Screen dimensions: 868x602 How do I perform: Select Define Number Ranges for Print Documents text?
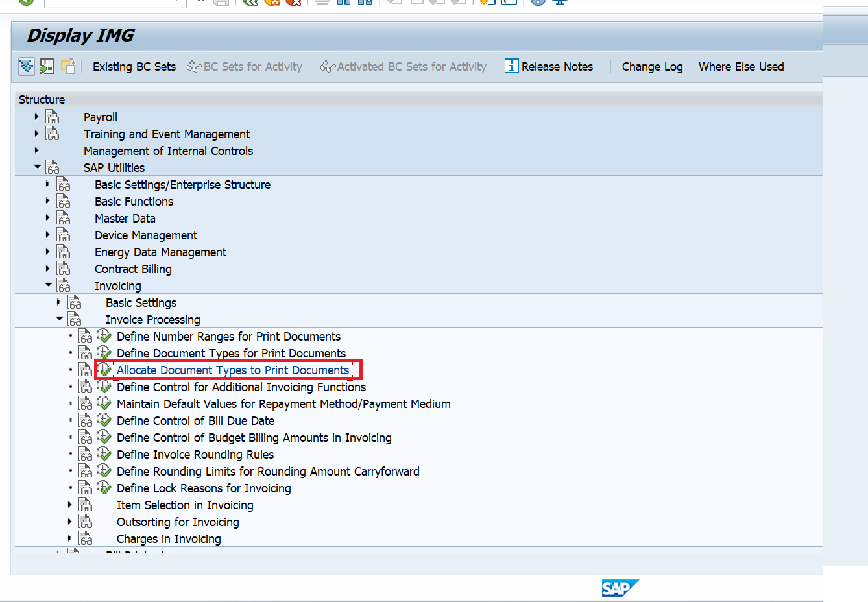point(228,336)
